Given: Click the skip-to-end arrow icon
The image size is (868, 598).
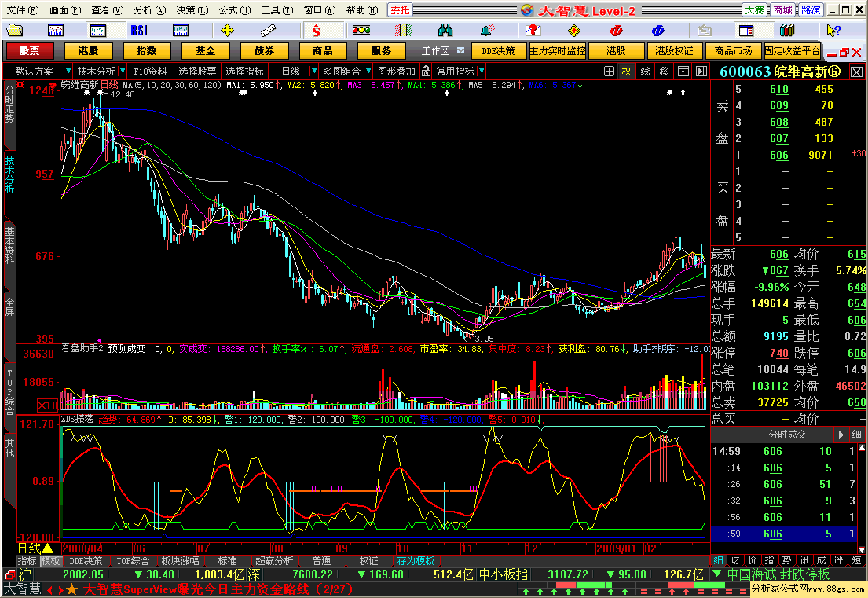Looking at the screenshot, I should [701, 71].
